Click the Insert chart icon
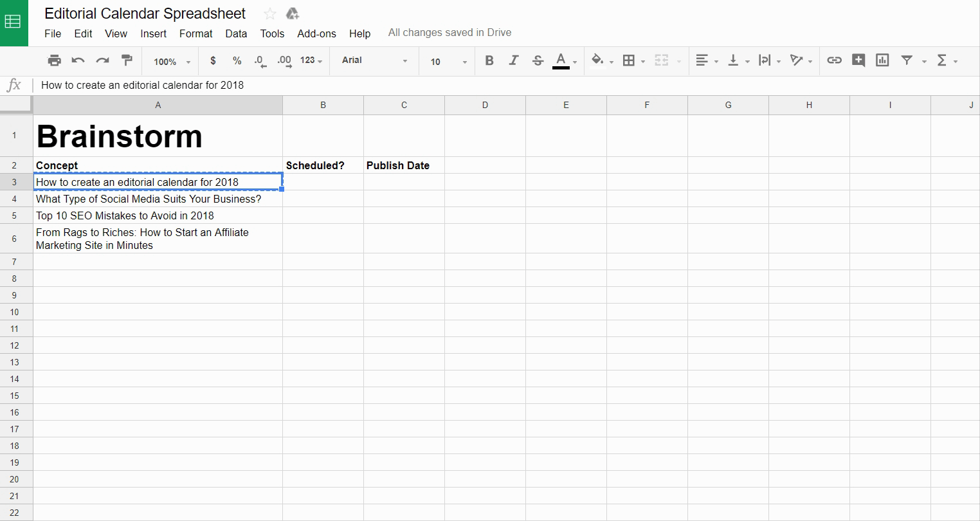 point(882,60)
